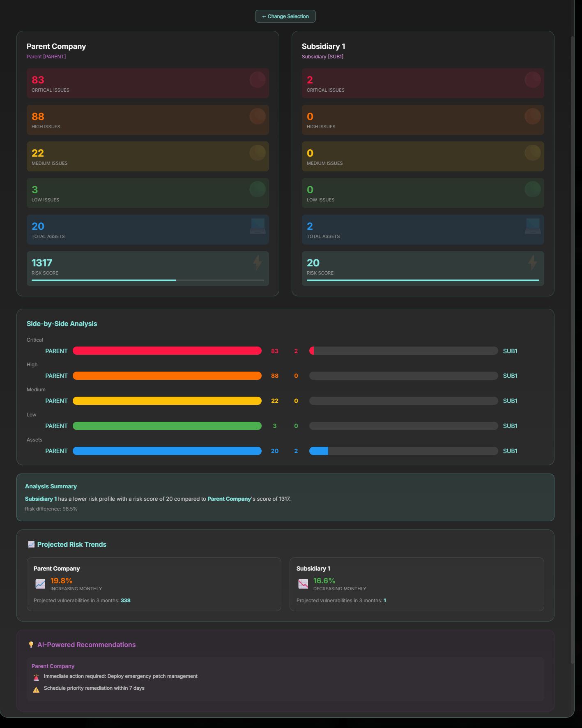Click the 19.8% increasing monthly value
The image size is (582, 728).
[x=61, y=580]
